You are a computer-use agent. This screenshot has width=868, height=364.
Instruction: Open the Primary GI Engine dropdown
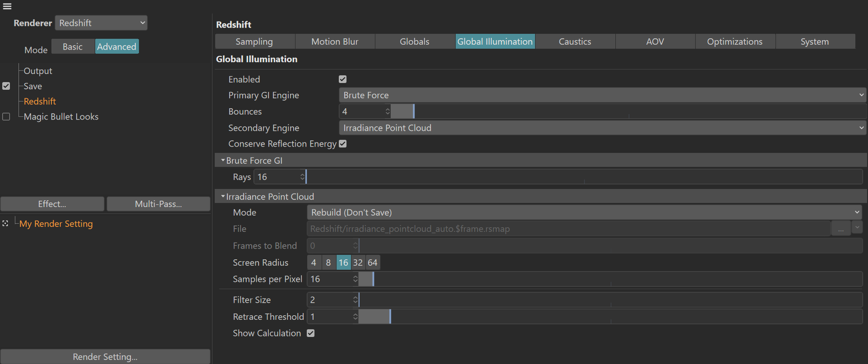tap(603, 95)
